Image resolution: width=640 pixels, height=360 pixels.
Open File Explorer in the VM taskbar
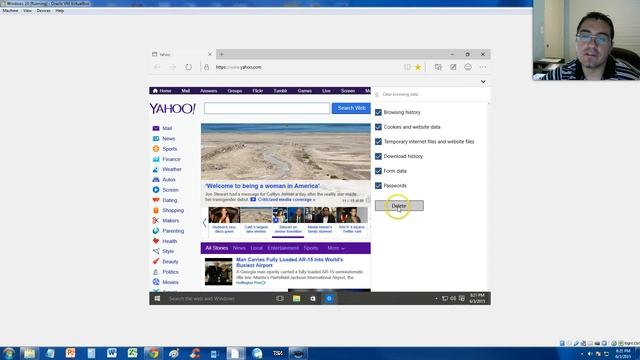coord(296,298)
